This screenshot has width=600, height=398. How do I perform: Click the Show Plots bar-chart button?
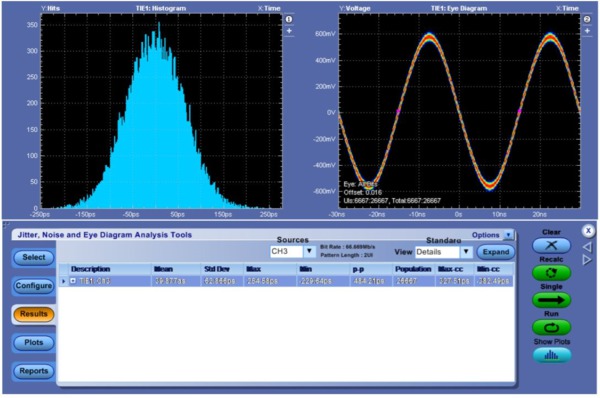pos(551,356)
